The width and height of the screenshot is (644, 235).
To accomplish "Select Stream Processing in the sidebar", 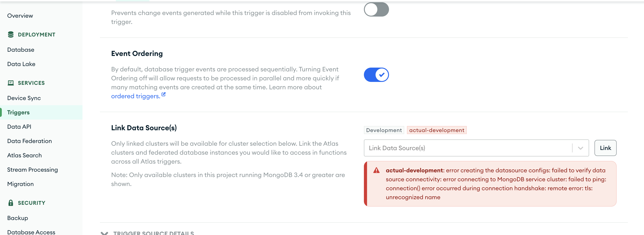I will coord(32,170).
